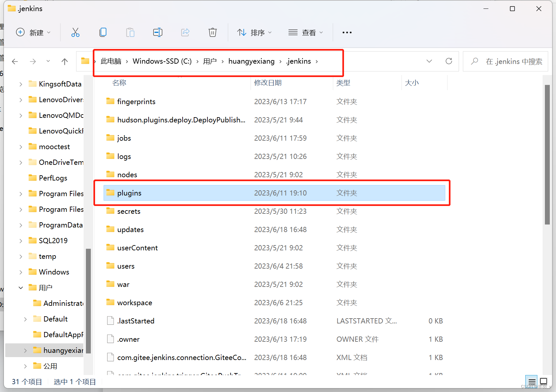Expand the Default user folder node

pyautogui.click(x=25, y=319)
